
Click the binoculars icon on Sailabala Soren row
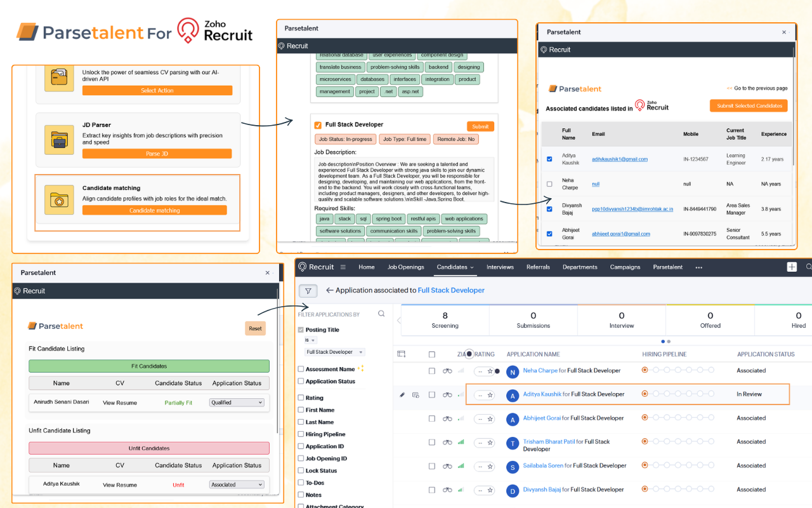tap(447, 466)
